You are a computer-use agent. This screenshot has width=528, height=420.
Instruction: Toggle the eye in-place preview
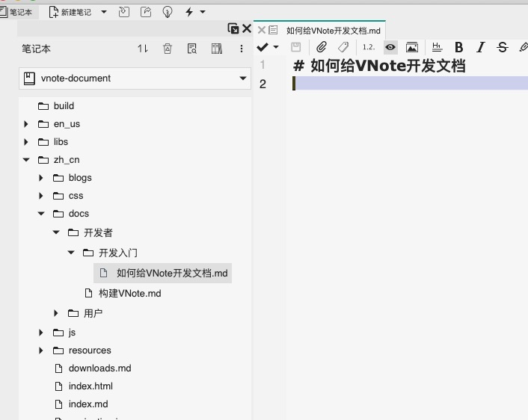[390, 47]
